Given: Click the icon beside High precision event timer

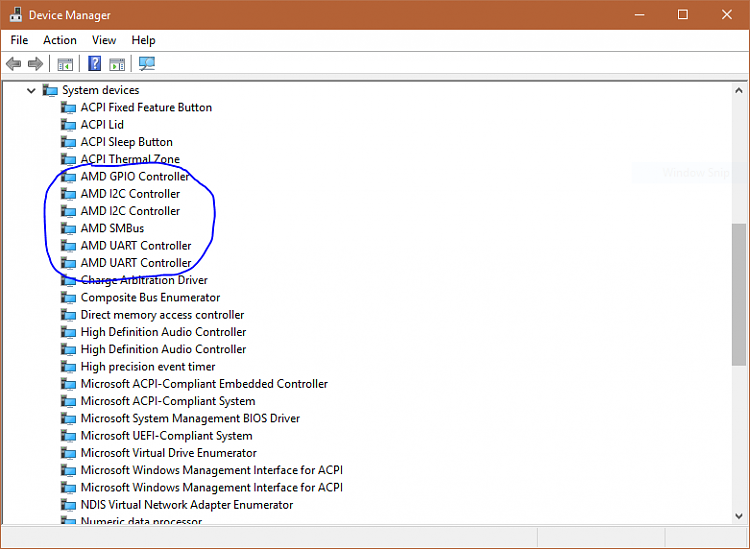Looking at the screenshot, I should point(68,366).
